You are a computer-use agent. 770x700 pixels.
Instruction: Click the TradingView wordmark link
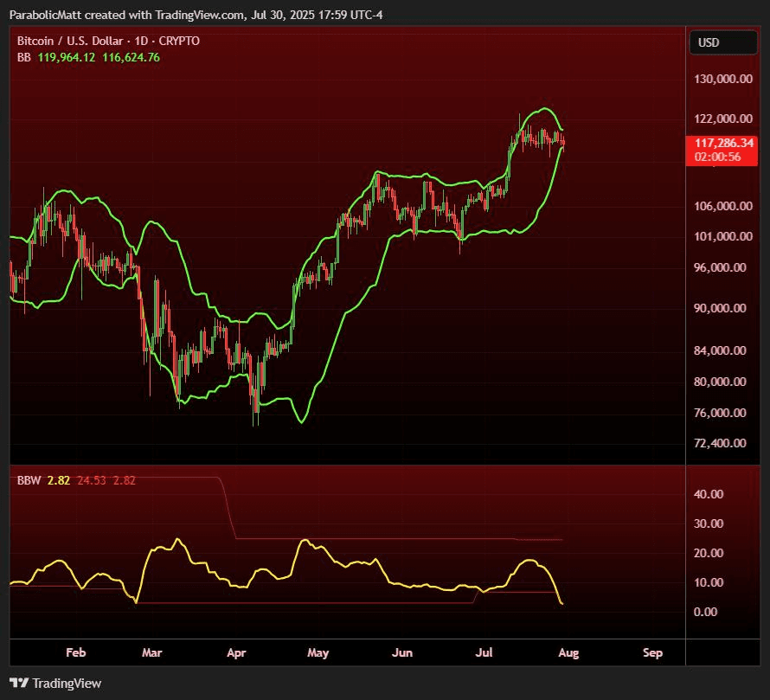click(x=67, y=684)
